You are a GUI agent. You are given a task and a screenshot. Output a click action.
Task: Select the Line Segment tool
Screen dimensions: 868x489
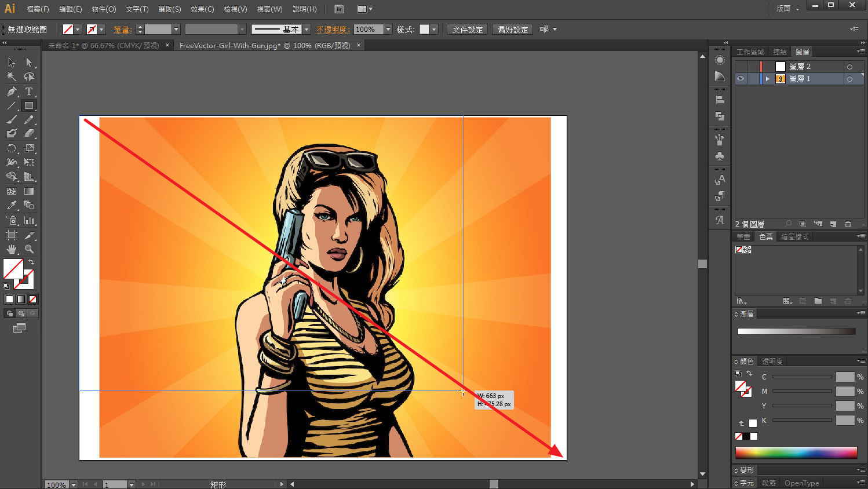pos(12,105)
